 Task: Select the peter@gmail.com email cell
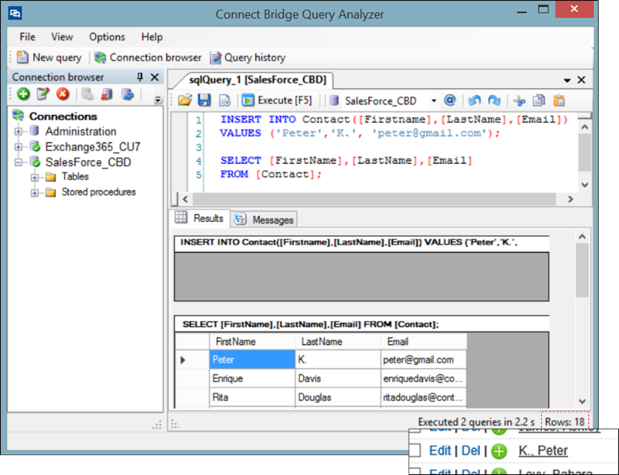click(424, 359)
